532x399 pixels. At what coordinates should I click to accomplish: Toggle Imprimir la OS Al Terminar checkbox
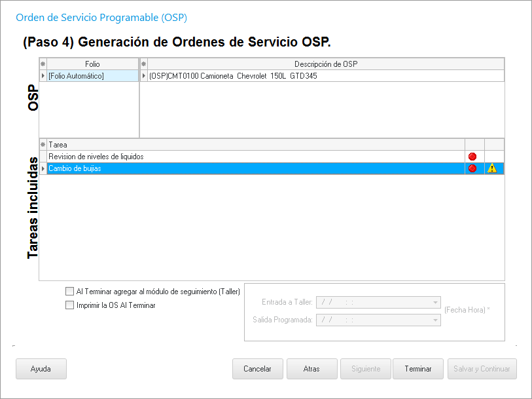pyautogui.click(x=69, y=305)
